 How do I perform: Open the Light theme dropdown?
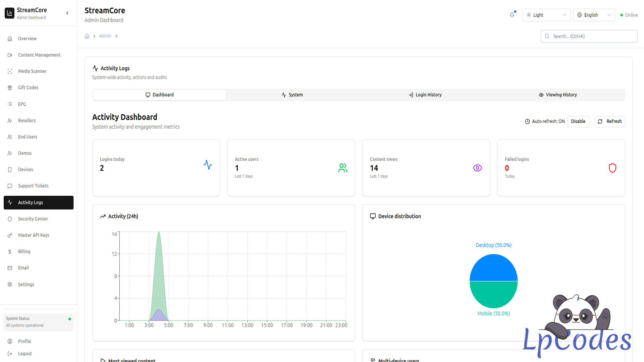(546, 15)
